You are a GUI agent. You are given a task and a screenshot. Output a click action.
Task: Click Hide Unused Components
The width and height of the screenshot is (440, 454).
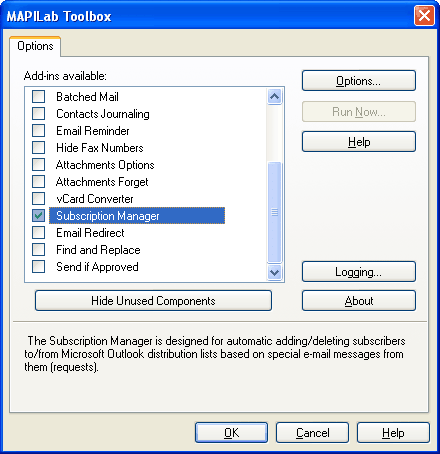(x=153, y=301)
